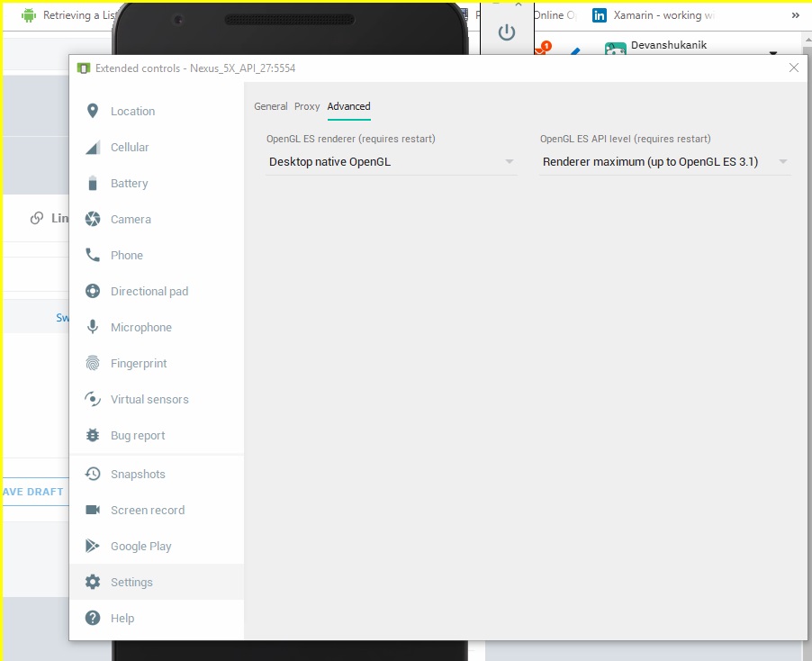The height and width of the screenshot is (661, 812).
Task: Close the Extended controls window
Action: pyautogui.click(x=793, y=68)
